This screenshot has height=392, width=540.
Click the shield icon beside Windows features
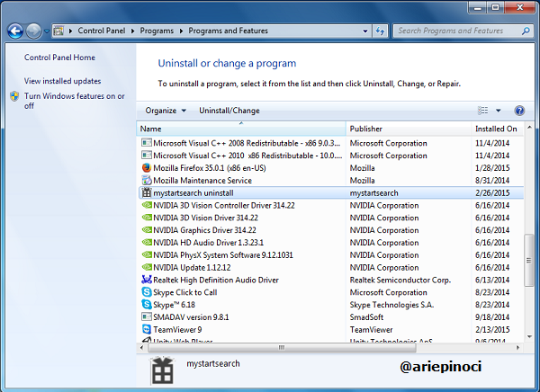pos(14,96)
